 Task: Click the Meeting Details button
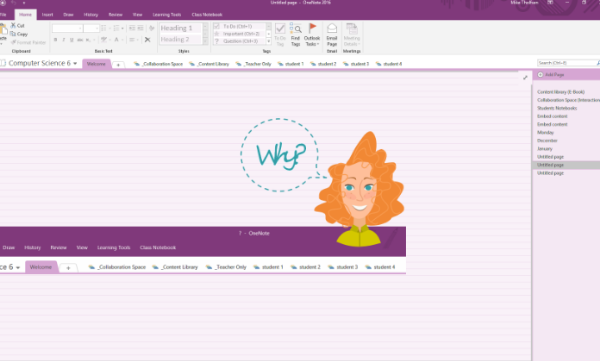352,34
